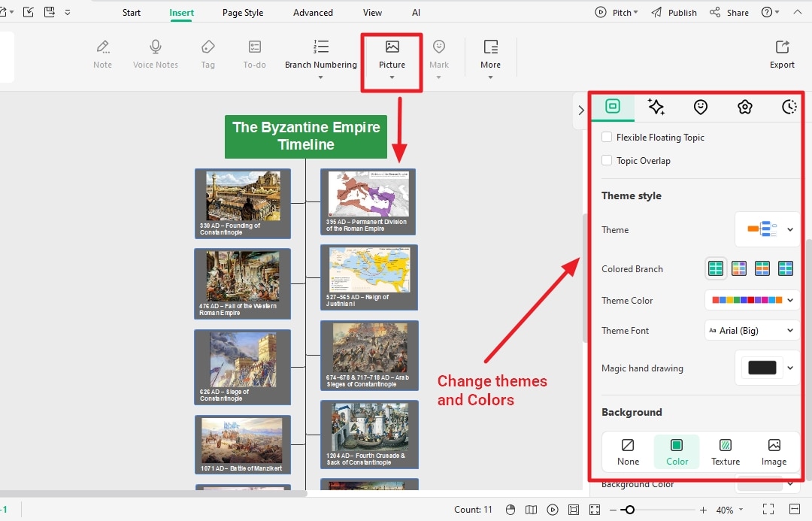
Task: Click the Theme Color rainbow swatch strip
Action: [747, 300]
